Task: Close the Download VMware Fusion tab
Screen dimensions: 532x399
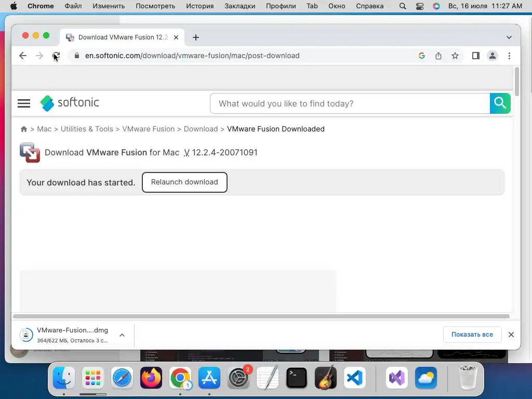Action: coord(176,37)
